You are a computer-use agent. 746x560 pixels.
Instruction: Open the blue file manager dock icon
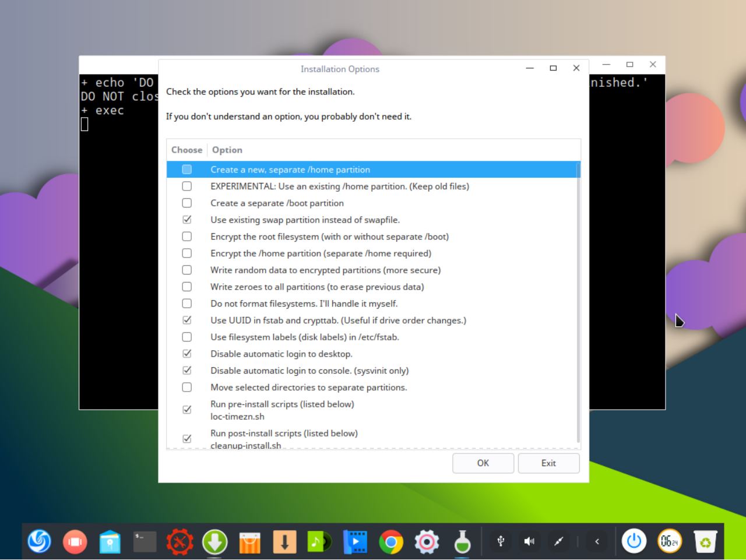pos(110,542)
